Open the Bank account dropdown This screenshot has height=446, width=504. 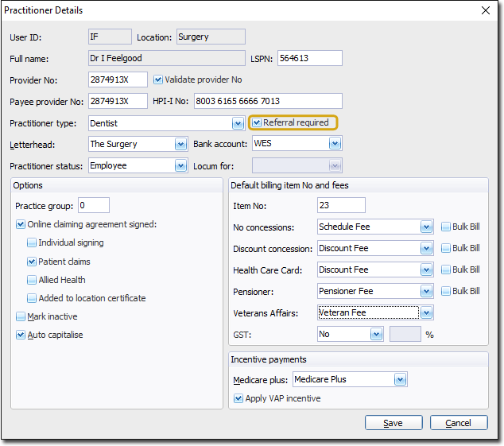pyautogui.click(x=335, y=144)
